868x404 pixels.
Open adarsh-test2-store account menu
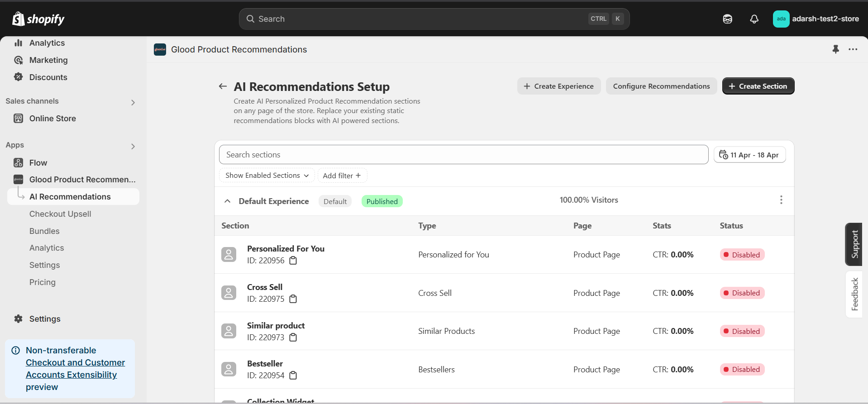(816, 19)
